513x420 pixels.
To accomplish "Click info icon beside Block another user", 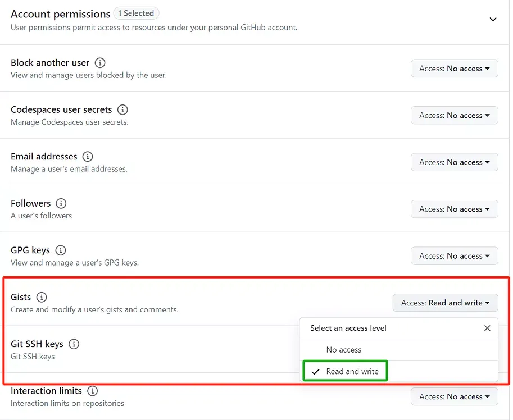I will pyautogui.click(x=100, y=63).
